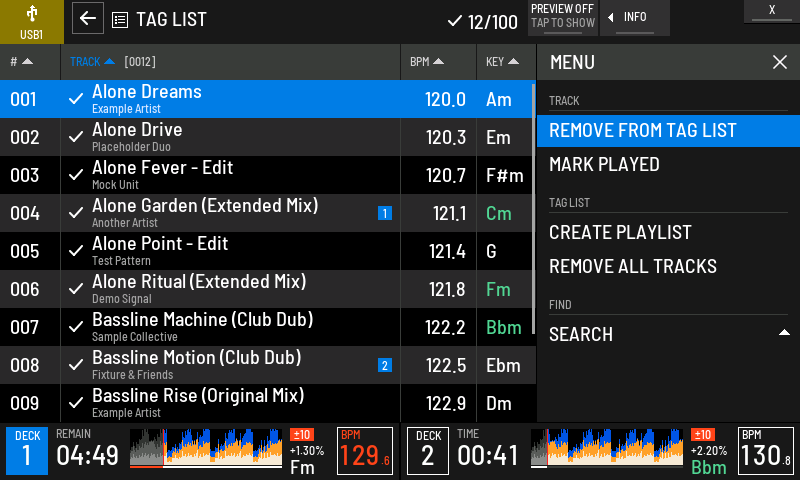Click the 12/100 tagged count checkmark
The width and height of the screenshot is (800, 480).
tap(455, 21)
